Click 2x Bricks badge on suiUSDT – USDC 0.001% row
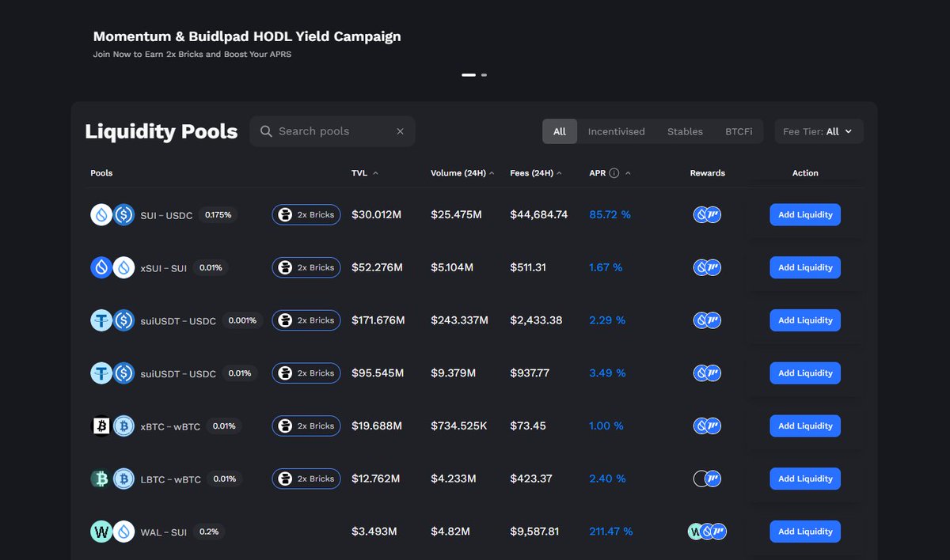This screenshot has width=950, height=560. click(306, 320)
